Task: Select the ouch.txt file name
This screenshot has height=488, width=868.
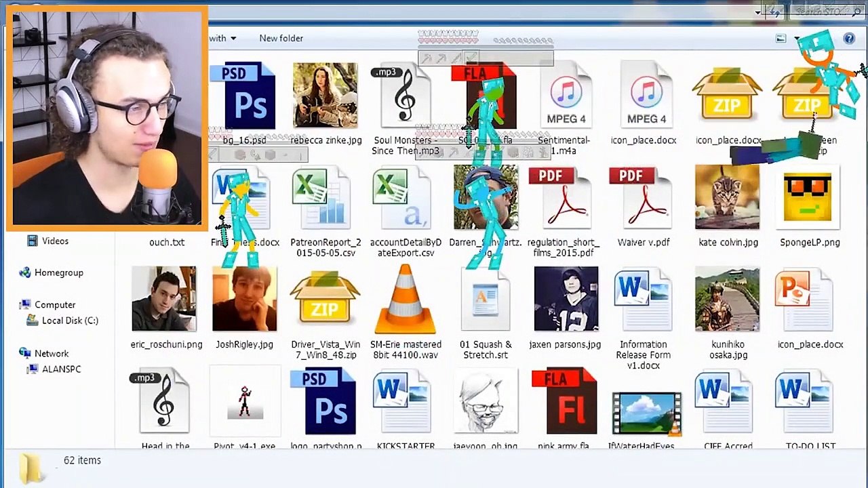Action: (167, 242)
